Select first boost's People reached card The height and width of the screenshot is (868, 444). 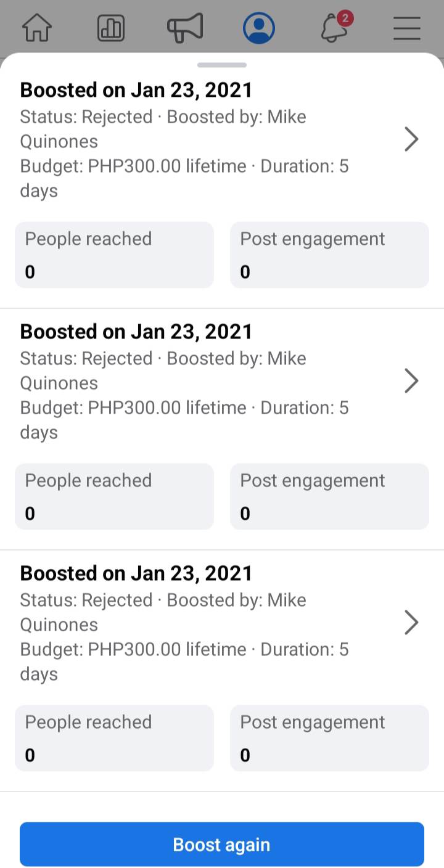114,255
